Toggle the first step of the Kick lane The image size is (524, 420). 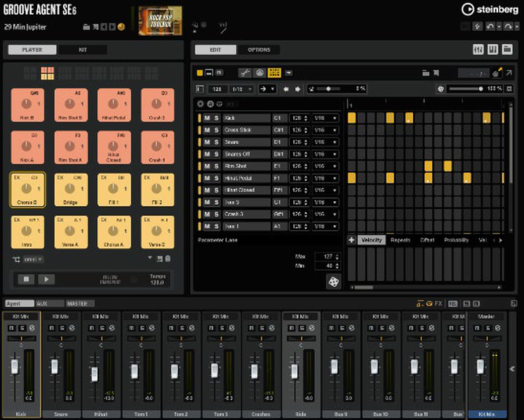351,118
